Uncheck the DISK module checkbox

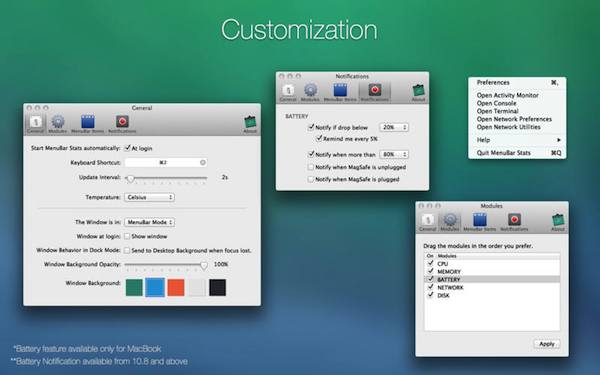pyautogui.click(x=430, y=295)
